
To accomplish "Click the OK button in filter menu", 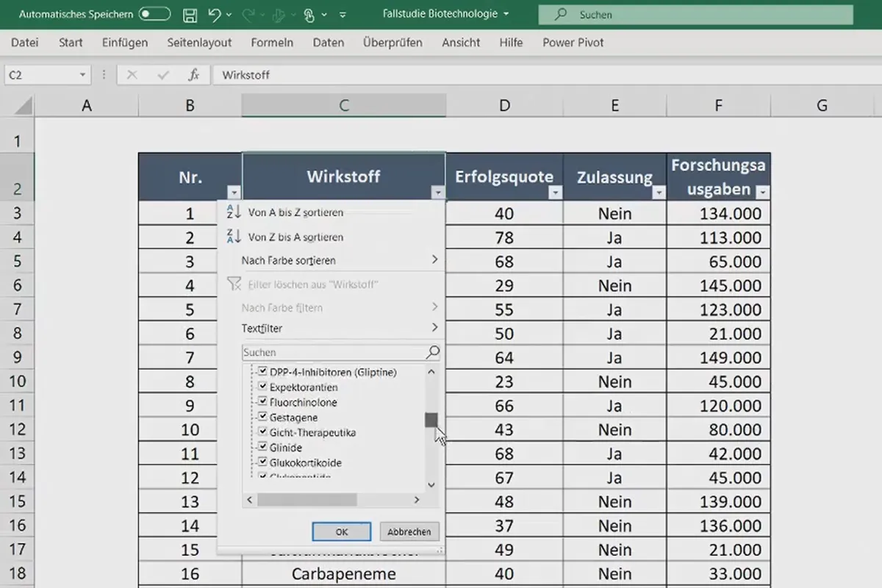I will click(x=342, y=531).
